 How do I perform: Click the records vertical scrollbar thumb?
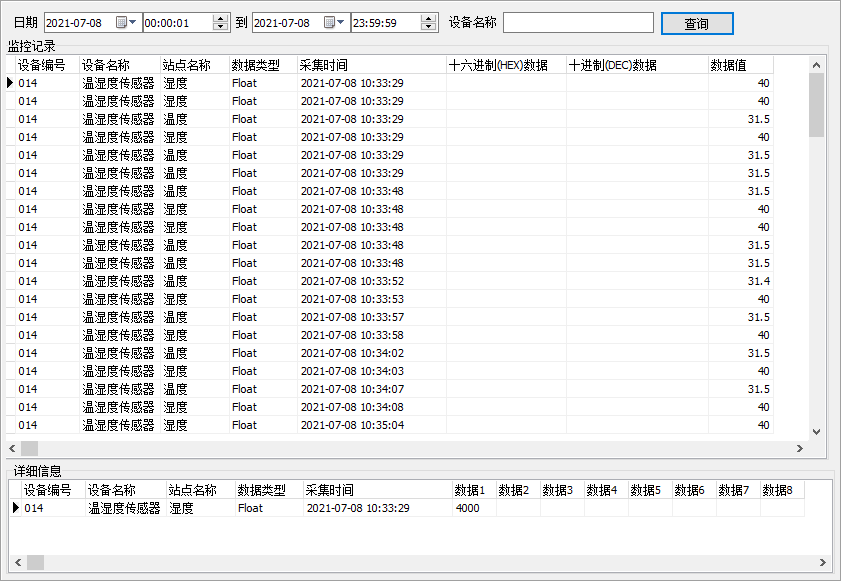(816, 105)
